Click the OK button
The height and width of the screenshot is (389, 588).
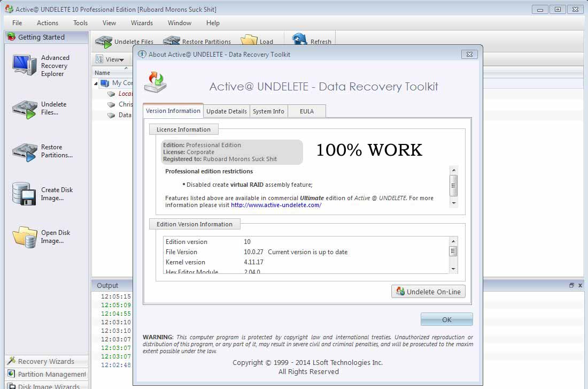[446, 319]
